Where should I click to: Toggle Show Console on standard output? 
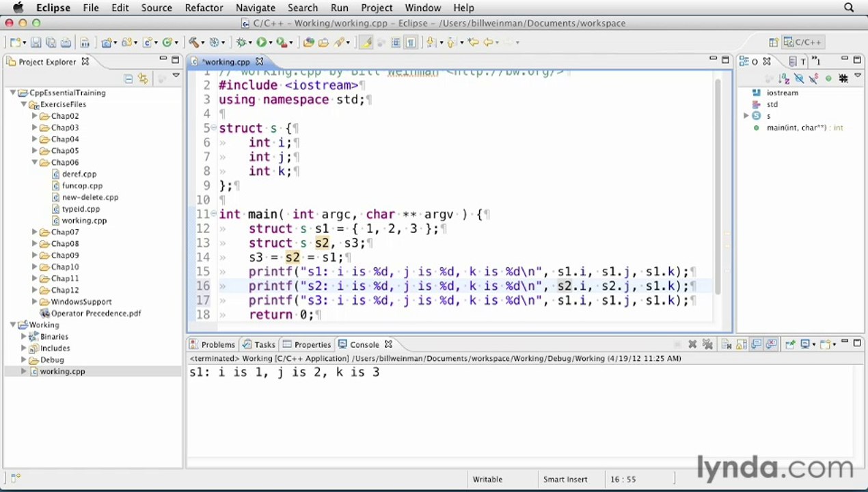[x=756, y=344]
